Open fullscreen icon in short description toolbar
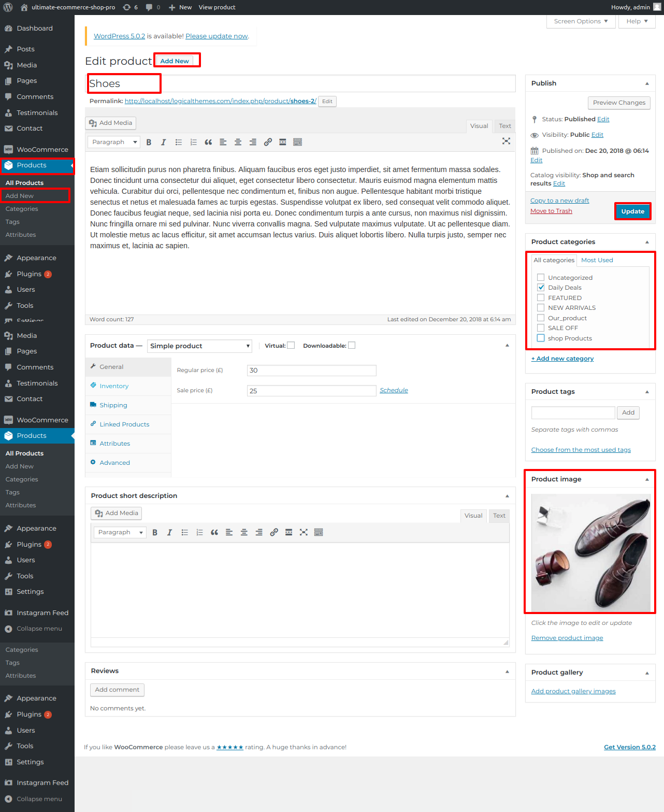The height and width of the screenshot is (812, 664). coord(304,532)
